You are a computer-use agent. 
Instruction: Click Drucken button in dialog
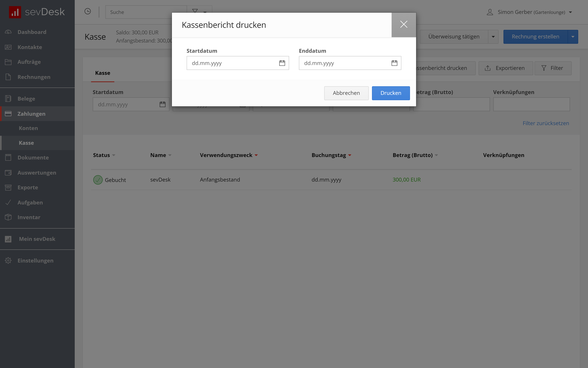point(391,93)
